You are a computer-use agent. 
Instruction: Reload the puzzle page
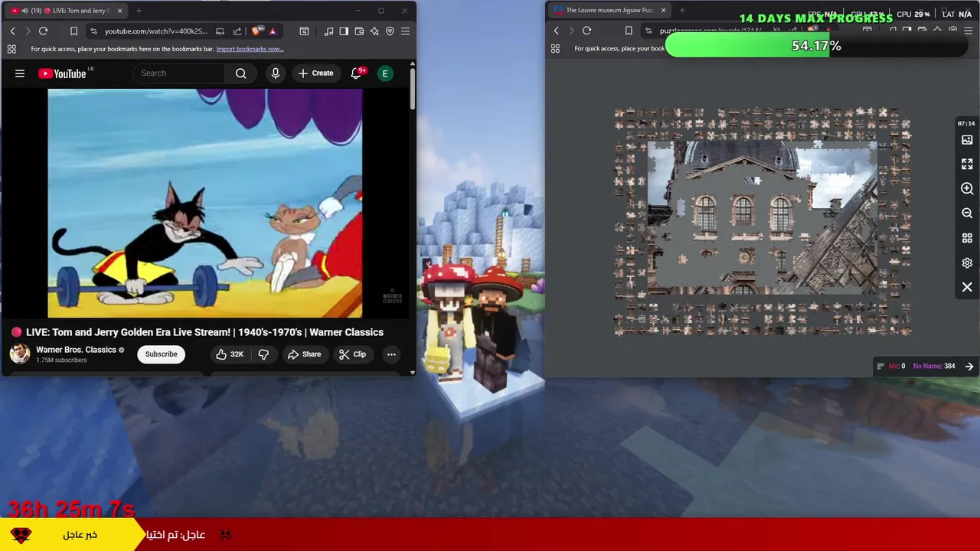tap(586, 31)
